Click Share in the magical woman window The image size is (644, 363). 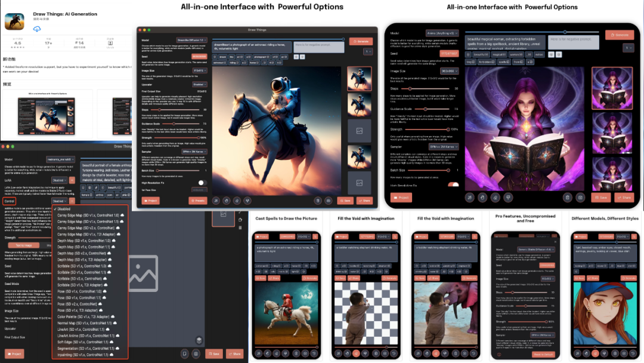[624, 198]
